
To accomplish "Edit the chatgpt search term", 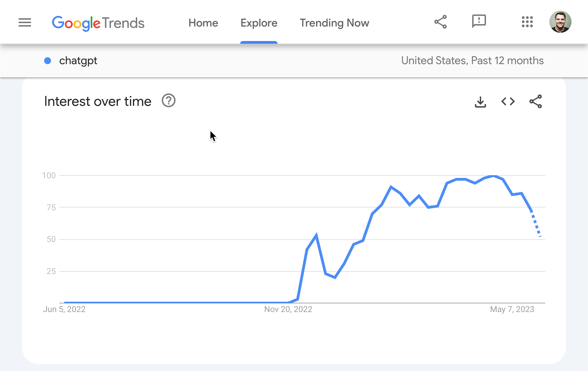I will [78, 61].
